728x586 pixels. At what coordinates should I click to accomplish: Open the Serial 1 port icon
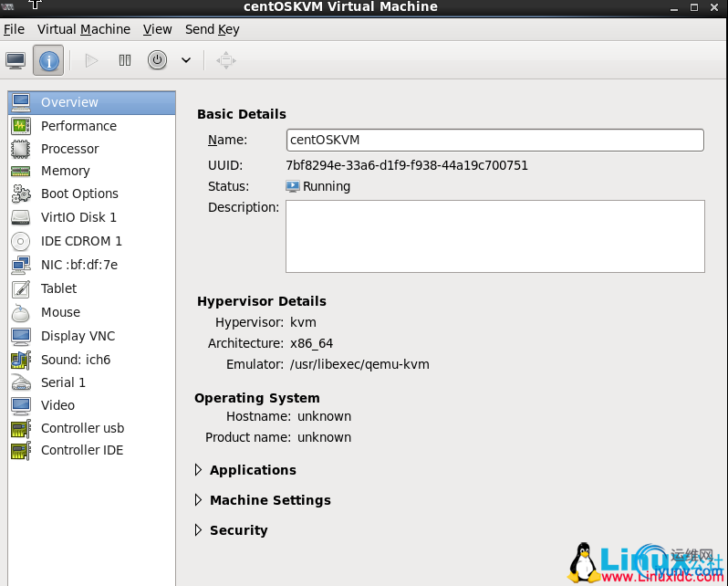(x=21, y=382)
